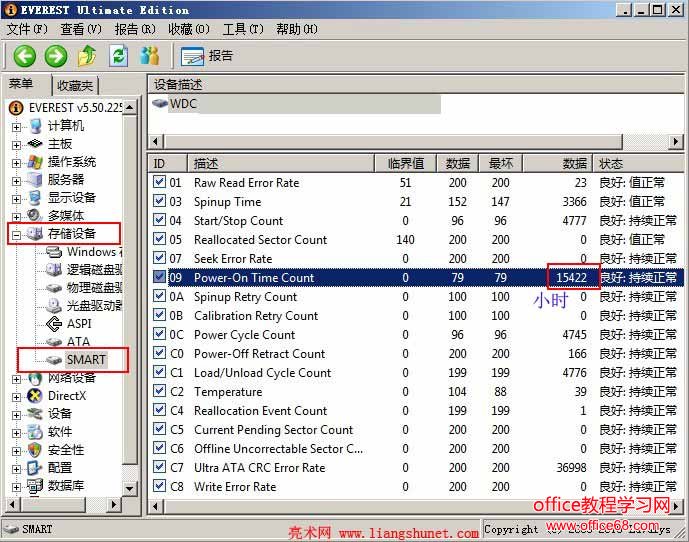
Task: Expand the 计算机 tree node
Action: 16,126
